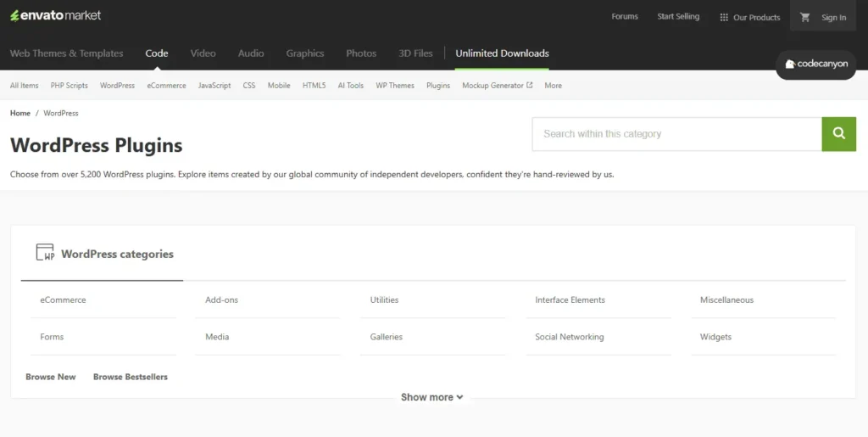Open the More submenu
Screen dimensions: 868x437
[x=553, y=86]
